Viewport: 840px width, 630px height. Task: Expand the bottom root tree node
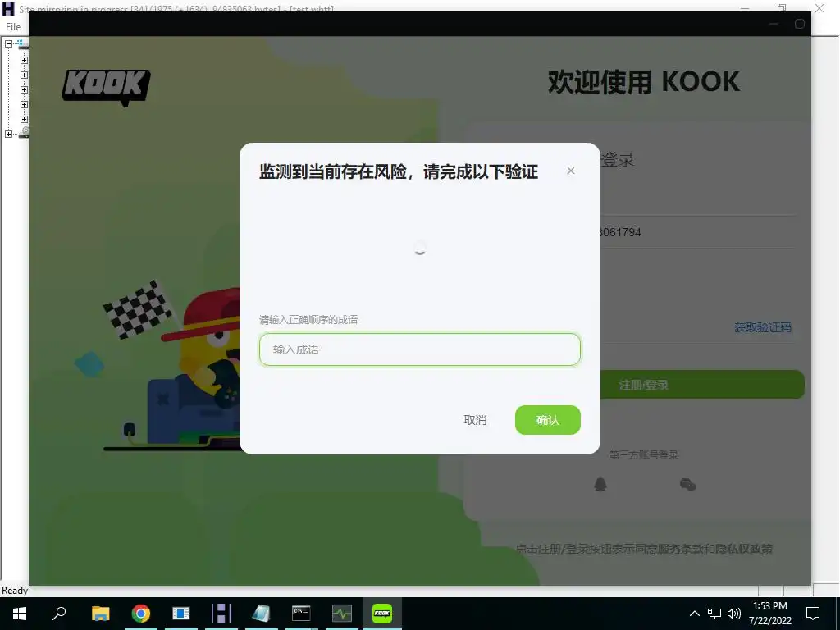click(8, 135)
